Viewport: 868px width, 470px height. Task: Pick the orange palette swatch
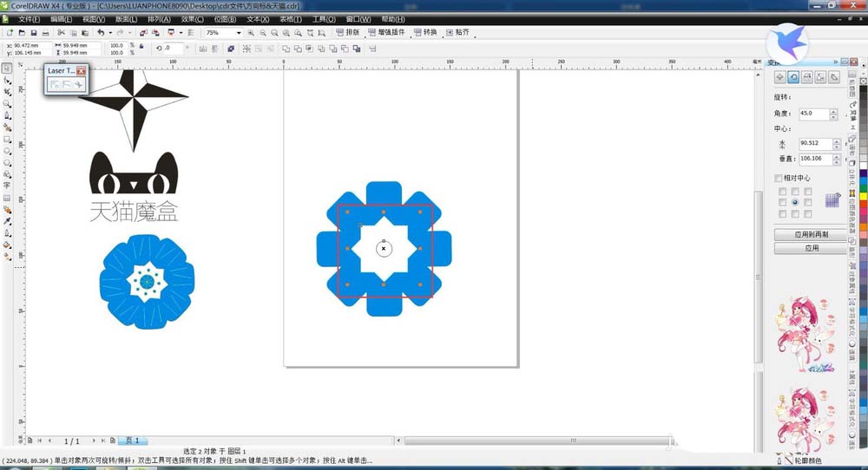(863, 227)
